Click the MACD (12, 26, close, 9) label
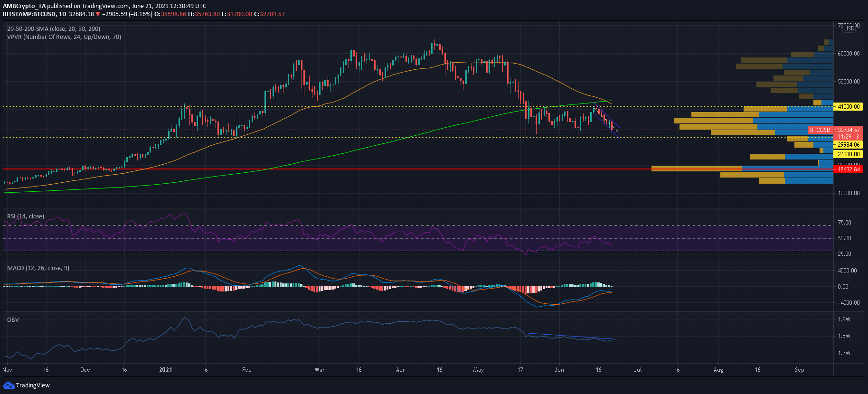 38,268
